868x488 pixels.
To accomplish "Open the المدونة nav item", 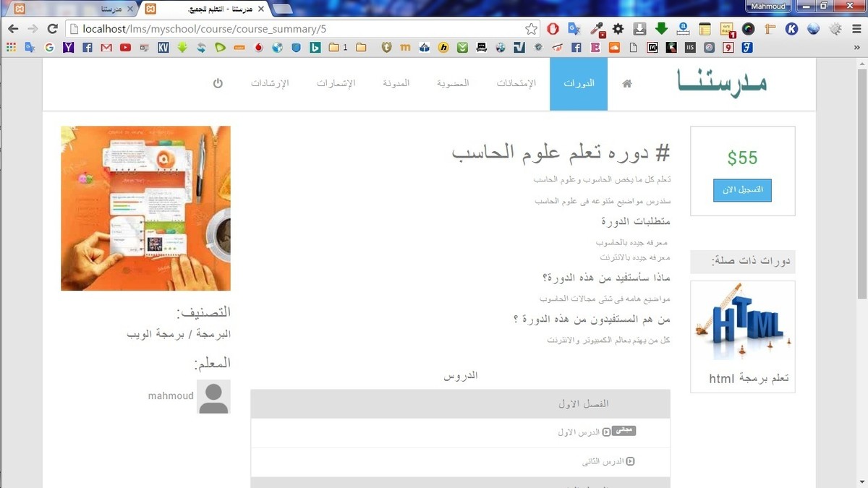I will click(x=396, y=84).
